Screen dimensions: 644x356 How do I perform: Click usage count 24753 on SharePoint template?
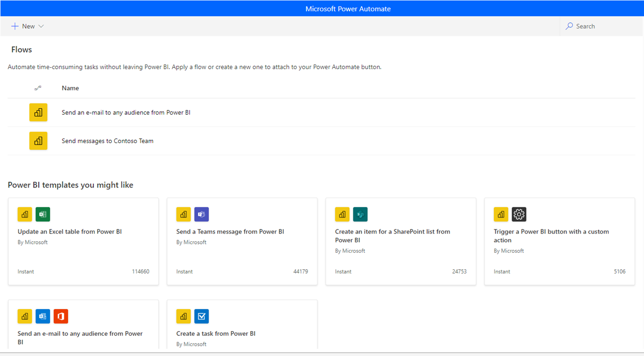tap(459, 271)
